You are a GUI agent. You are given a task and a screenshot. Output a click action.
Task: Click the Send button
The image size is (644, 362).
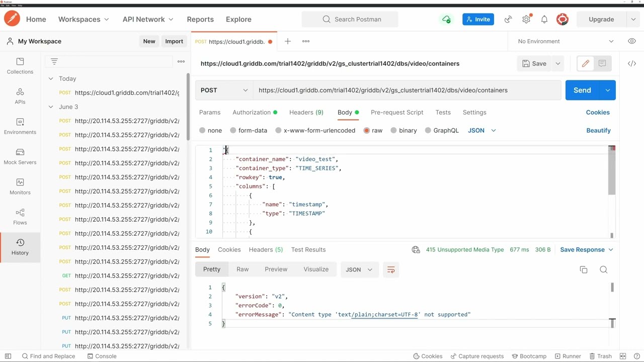click(582, 90)
